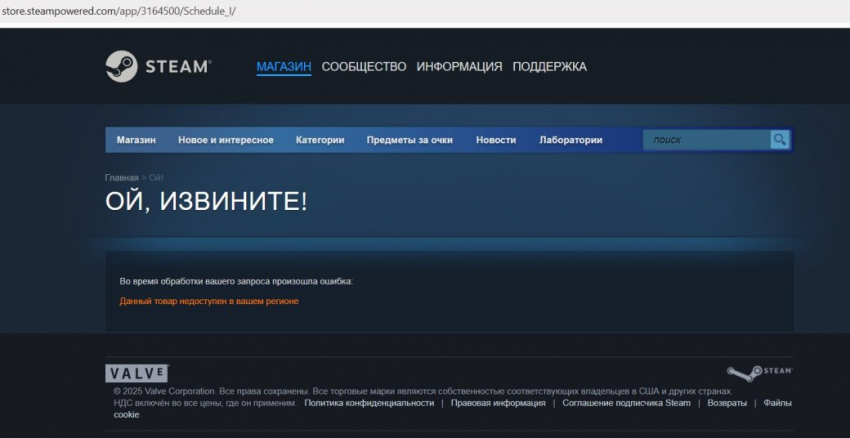Click the Steam logo in the footer
850x438 pixels.
[x=759, y=371]
